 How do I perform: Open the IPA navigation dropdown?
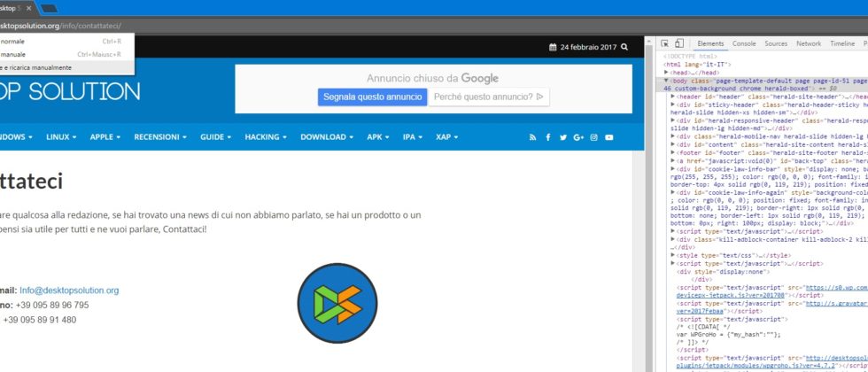point(413,136)
